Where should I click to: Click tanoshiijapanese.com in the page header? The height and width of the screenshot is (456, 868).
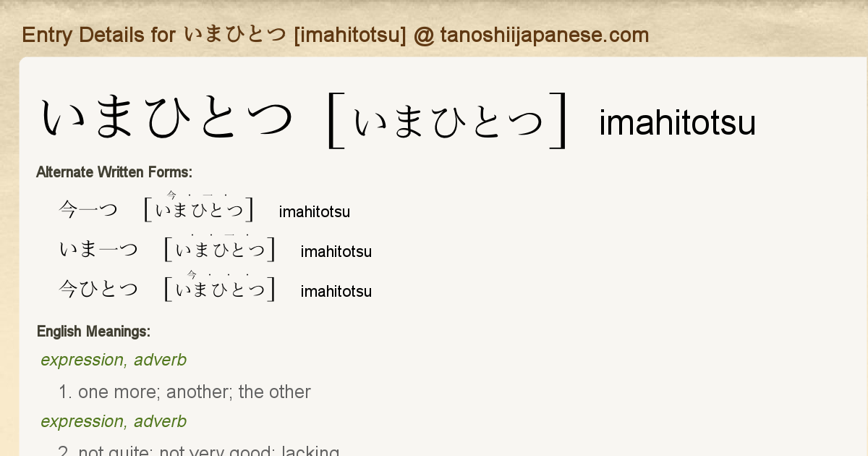point(544,35)
